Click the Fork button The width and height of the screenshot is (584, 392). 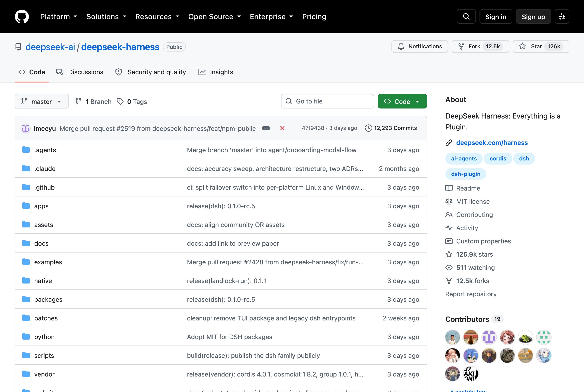[x=480, y=46]
